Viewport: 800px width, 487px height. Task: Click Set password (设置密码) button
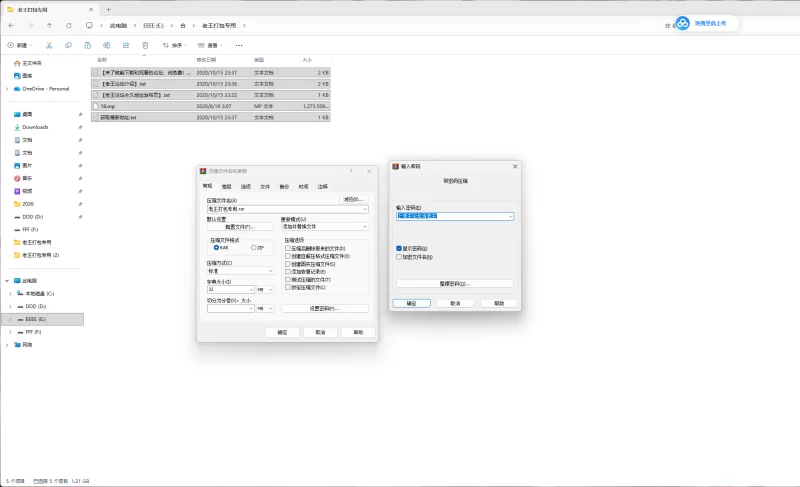click(324, 309)
